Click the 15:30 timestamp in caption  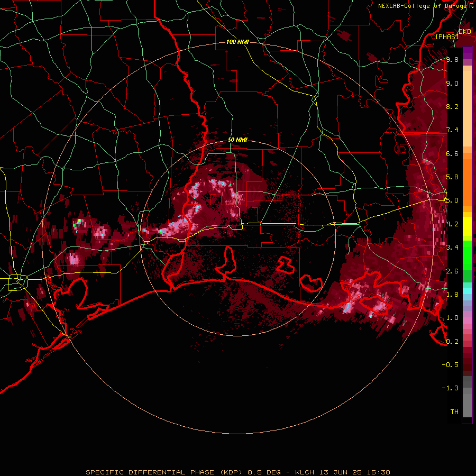378,472
